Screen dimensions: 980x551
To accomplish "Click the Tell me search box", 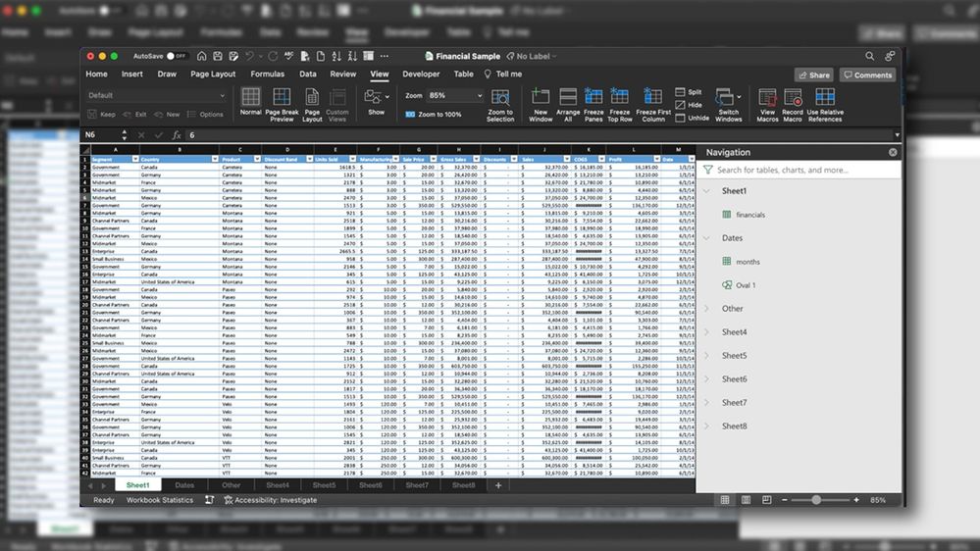I will [x=503, y=74].
